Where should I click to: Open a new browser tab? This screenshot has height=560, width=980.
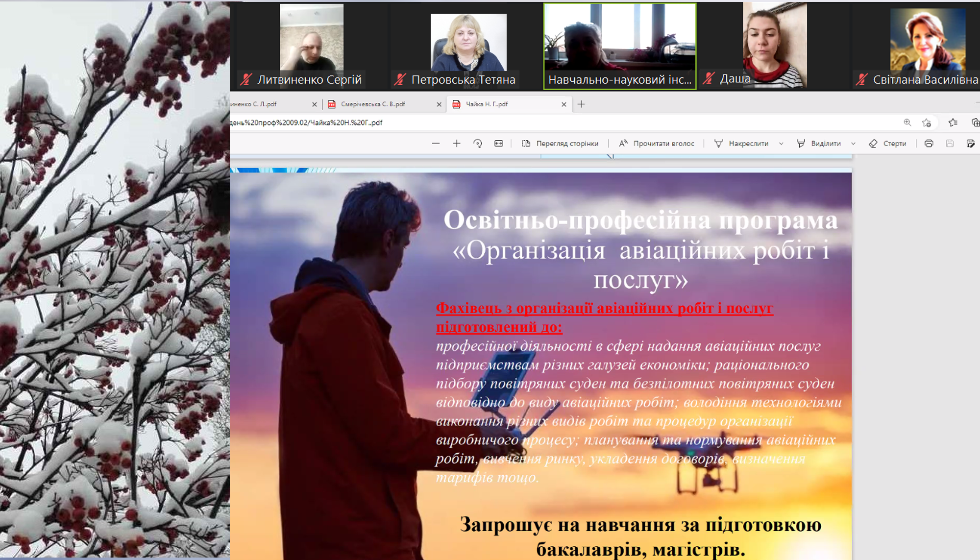pyautogui.click(x=581, y=104)
